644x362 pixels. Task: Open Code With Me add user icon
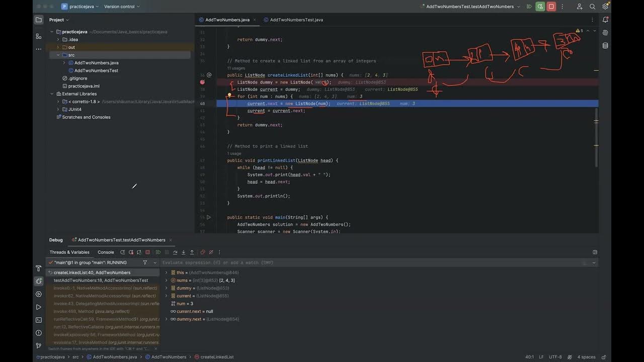(x=580, y=7)
